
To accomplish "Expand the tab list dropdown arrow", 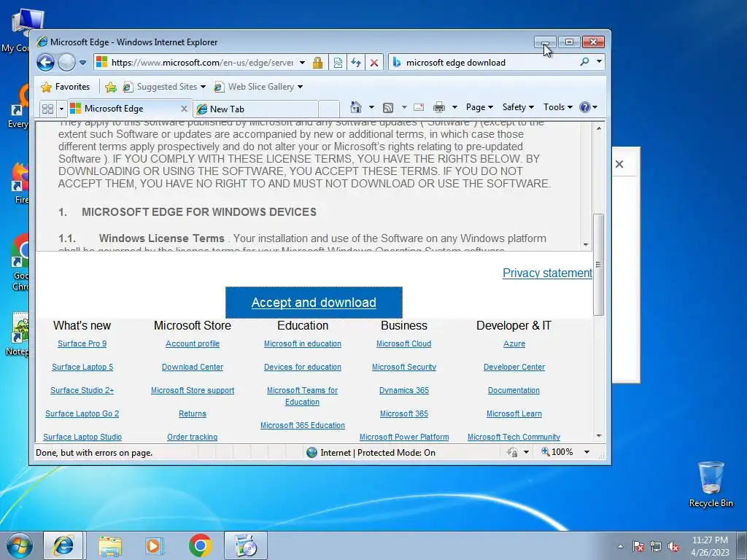I will 61,109.
